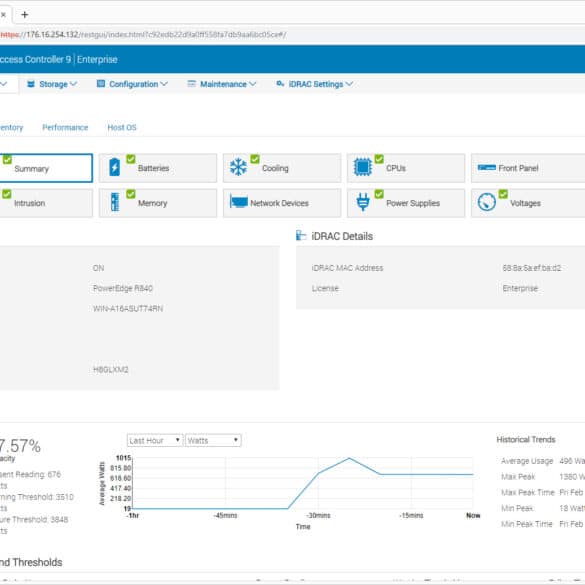Close the current browser tab
The width and height of the screenshot is (585, 585).
(3, 15)
